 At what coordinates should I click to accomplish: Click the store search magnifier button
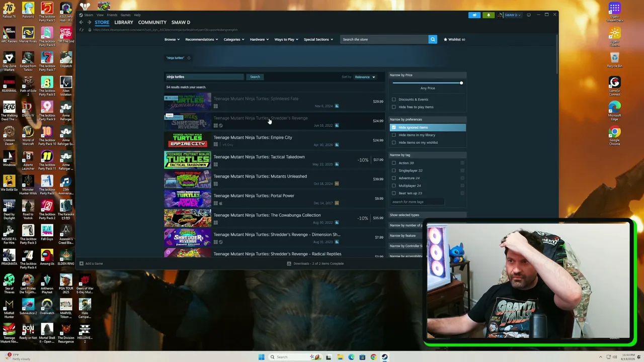pyautogui.click(x=433, y=39)
